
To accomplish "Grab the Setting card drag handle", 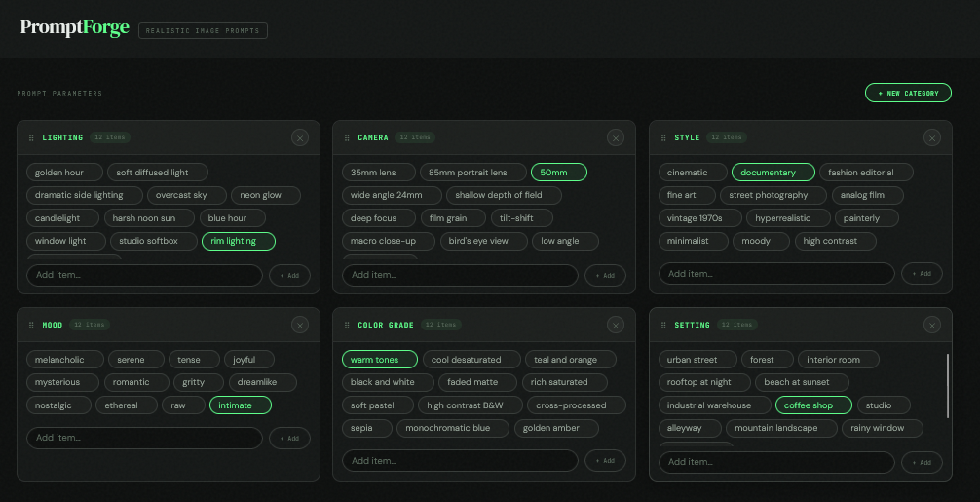I will pos(663,325).
